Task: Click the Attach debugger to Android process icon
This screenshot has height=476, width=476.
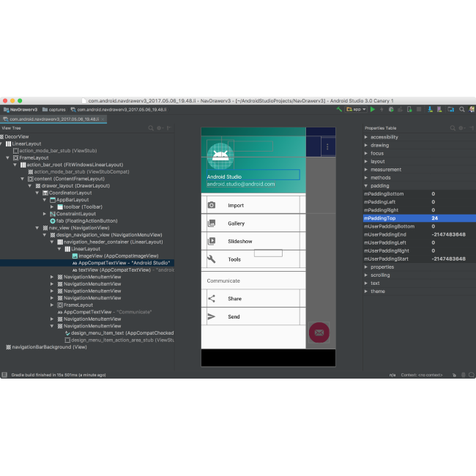Action: 409,110
